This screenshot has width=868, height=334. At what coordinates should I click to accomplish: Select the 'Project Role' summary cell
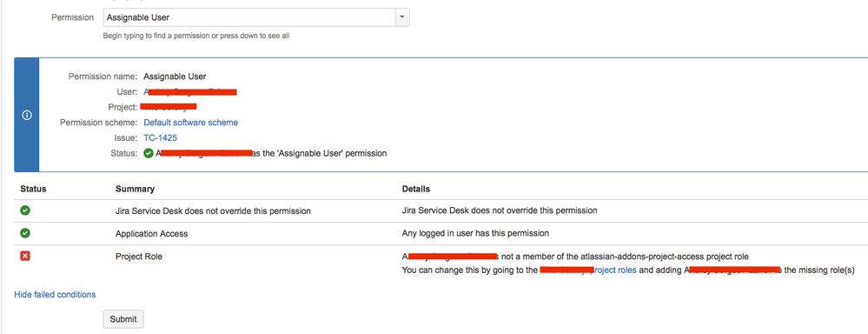tap(139, 257)
